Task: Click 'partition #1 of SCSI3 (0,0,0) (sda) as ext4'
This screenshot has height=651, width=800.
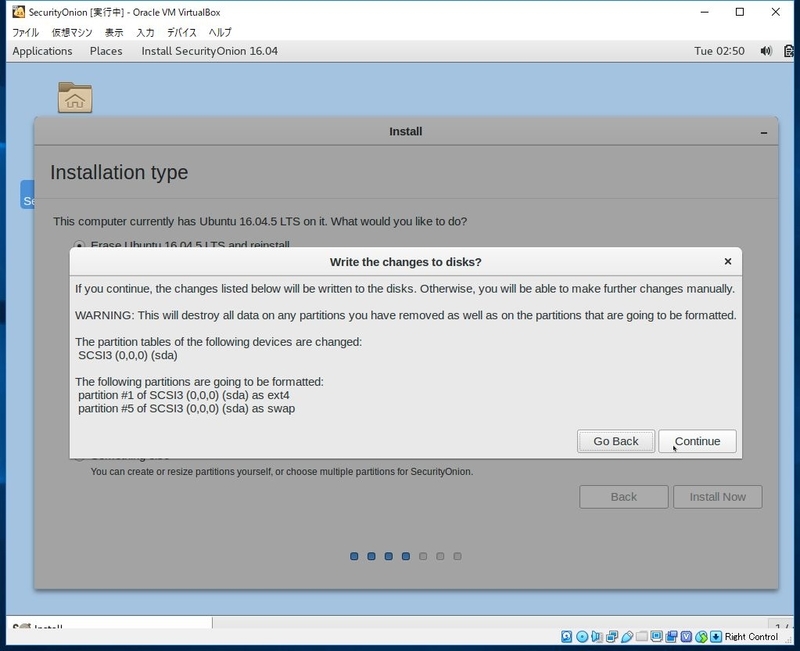Action: (x=184, y=395)
